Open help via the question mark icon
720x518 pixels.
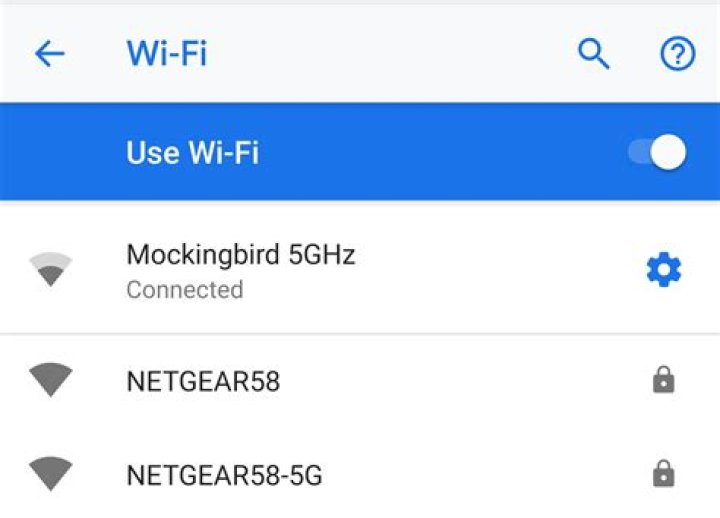678,53
